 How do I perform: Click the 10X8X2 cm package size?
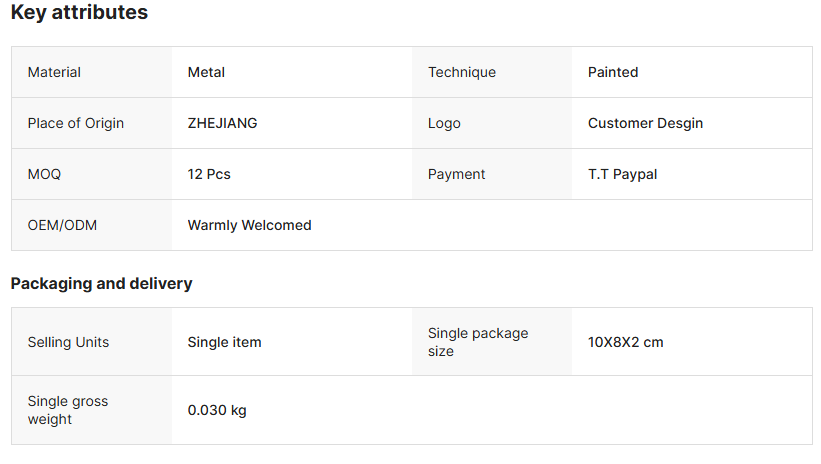pos(625,342)
